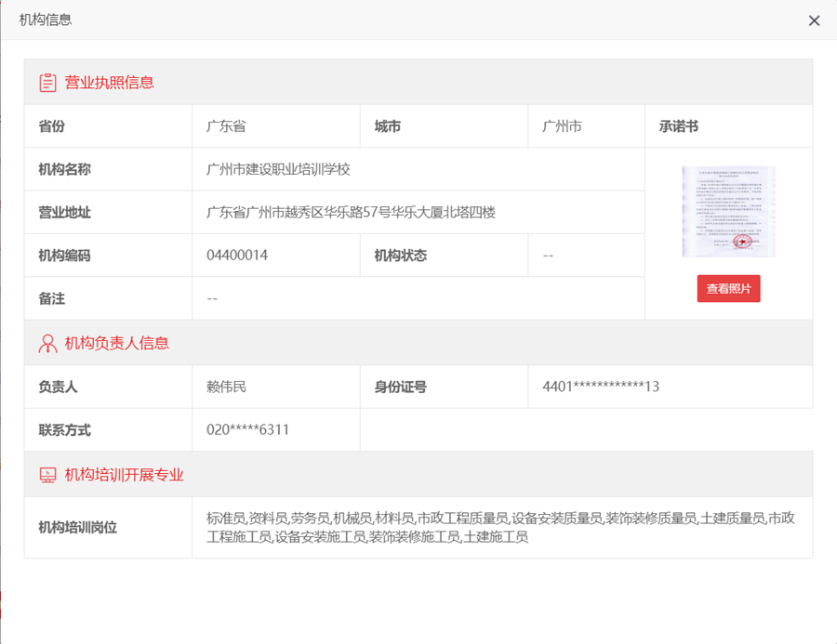Click the 机构培训开展专业 monitor icon
Image resolution: width=837 pixels, height=644 pixels.
[x=47, y=475]
